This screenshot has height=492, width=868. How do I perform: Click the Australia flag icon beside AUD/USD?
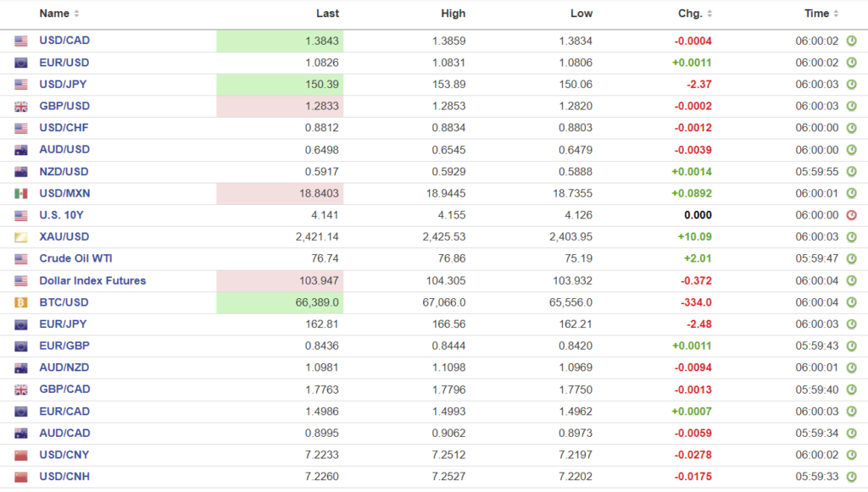21,150
